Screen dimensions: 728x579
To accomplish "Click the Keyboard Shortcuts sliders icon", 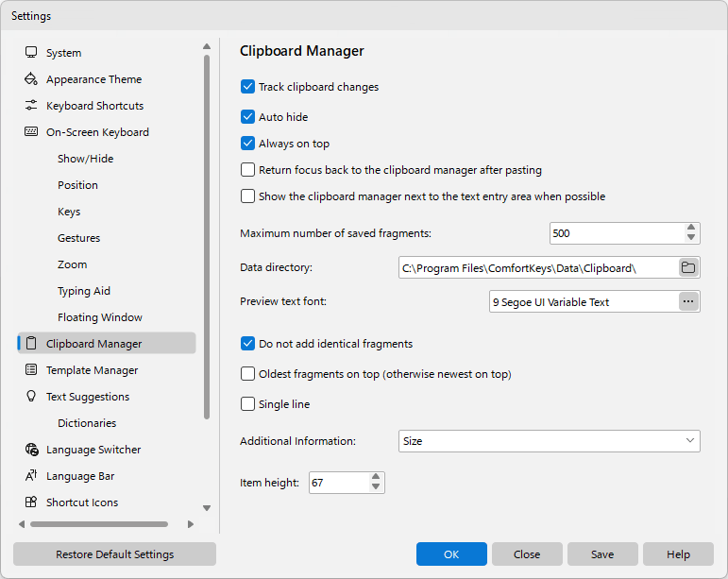I will click(x=31, y=106).
